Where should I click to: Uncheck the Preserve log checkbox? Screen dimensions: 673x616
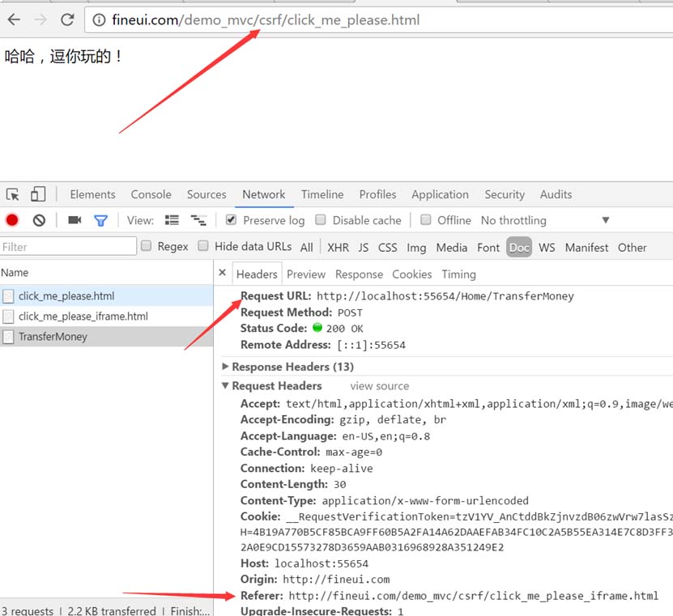231,219
